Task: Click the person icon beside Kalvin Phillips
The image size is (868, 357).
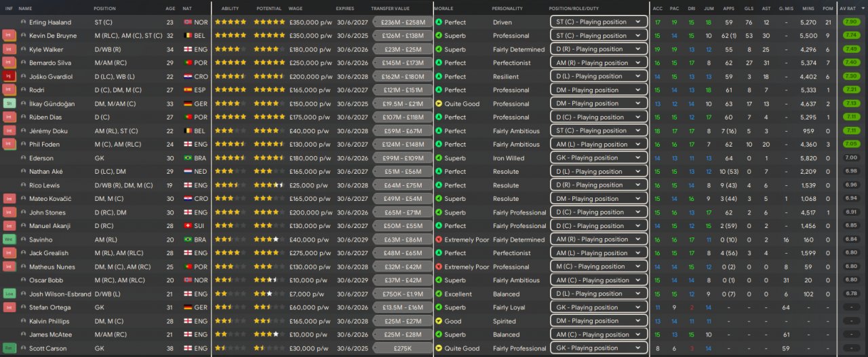Action: [24, 320]
